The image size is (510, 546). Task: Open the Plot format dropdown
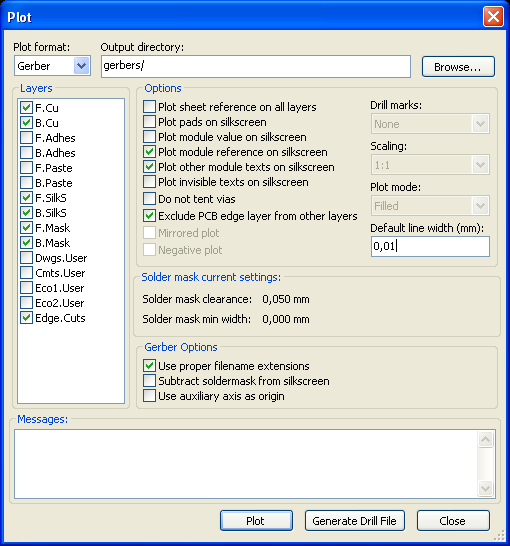(53, 65)
